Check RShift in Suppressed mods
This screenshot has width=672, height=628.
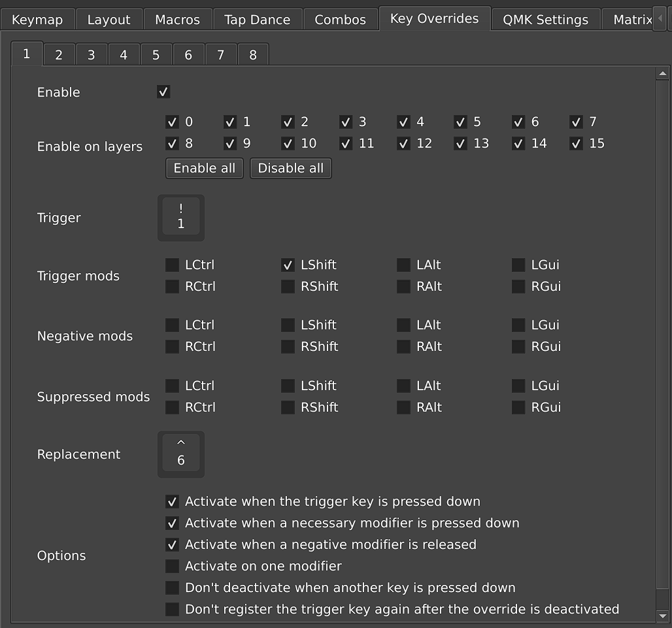pos(288,407)
